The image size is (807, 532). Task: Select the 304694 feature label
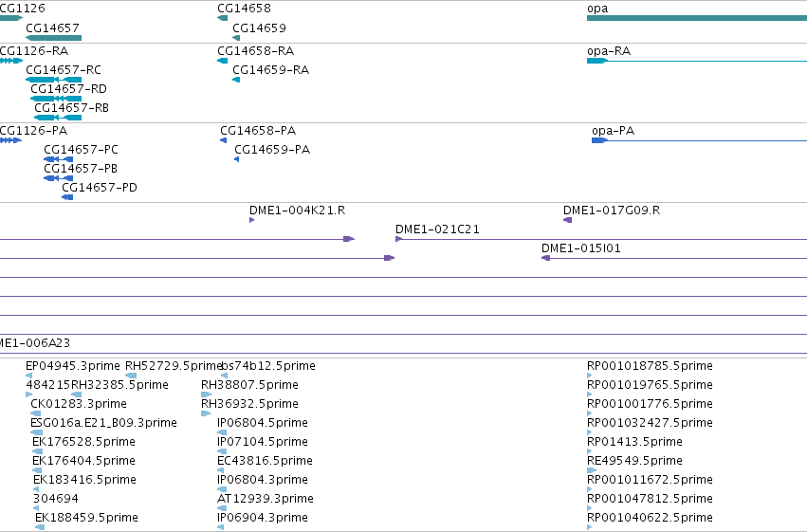coord(56,499)
